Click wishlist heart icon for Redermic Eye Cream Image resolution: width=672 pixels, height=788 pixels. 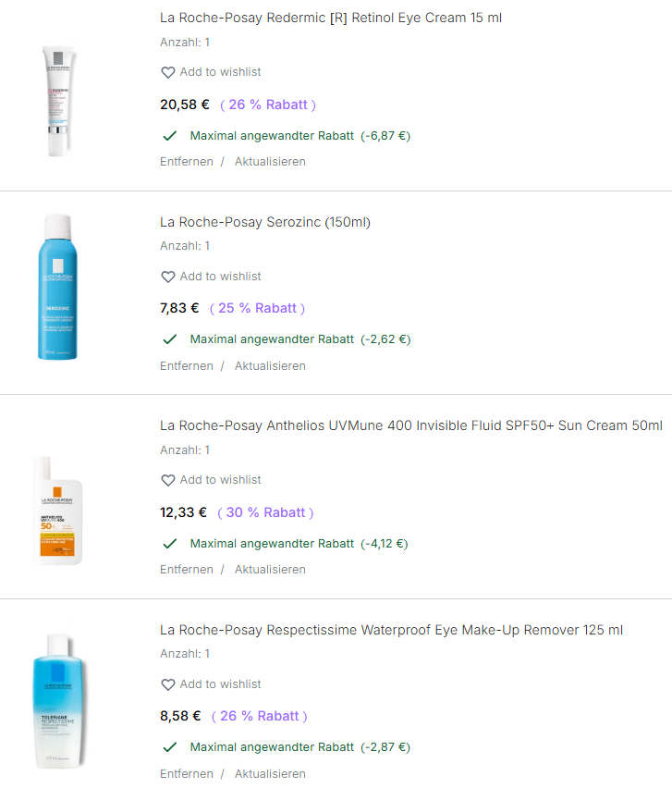168,72
